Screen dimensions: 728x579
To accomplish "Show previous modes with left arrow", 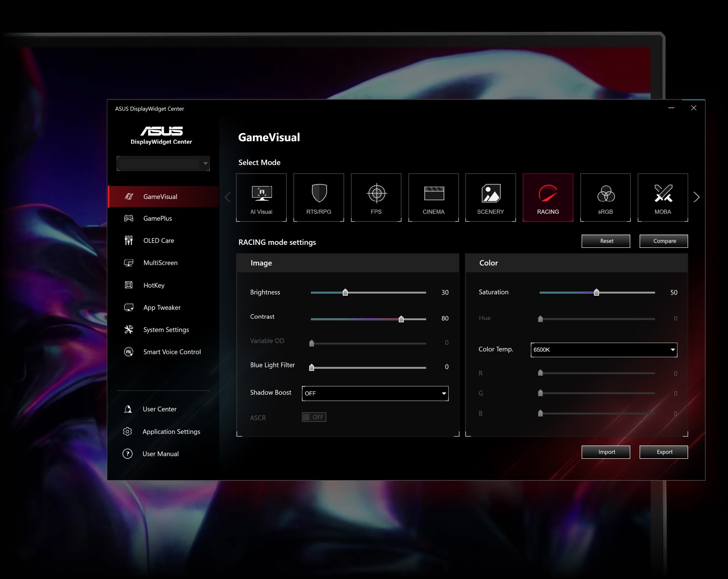I will click(x=228, y=197).
